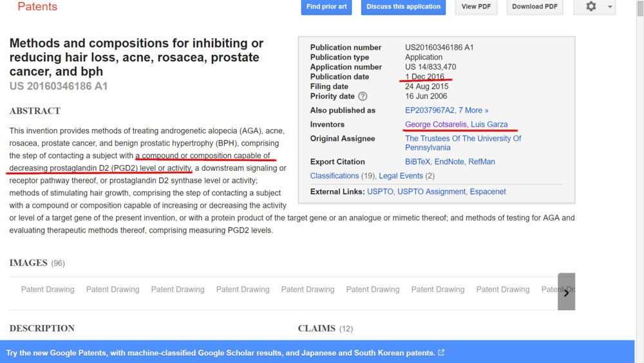Expand the settings dropdown arrow

(610, 6)
